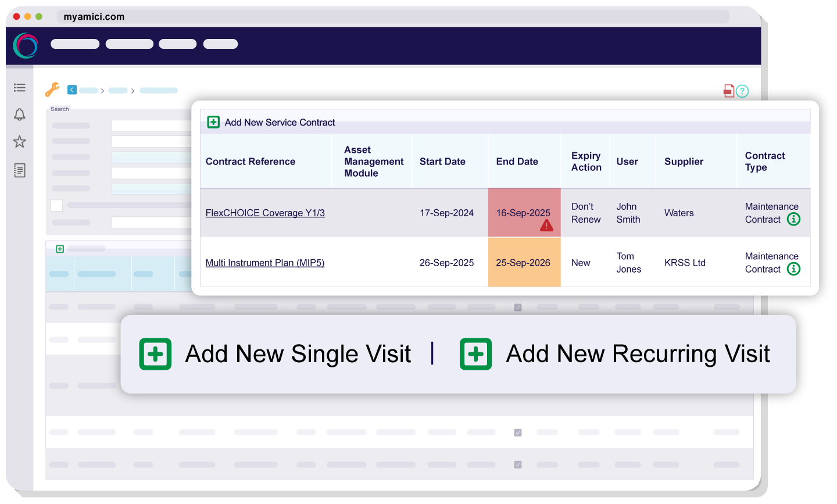The width and height of the screenshot is (837, 504).
Task: Click blue back chevron in breadcrumb
Action: coord(72,90)
